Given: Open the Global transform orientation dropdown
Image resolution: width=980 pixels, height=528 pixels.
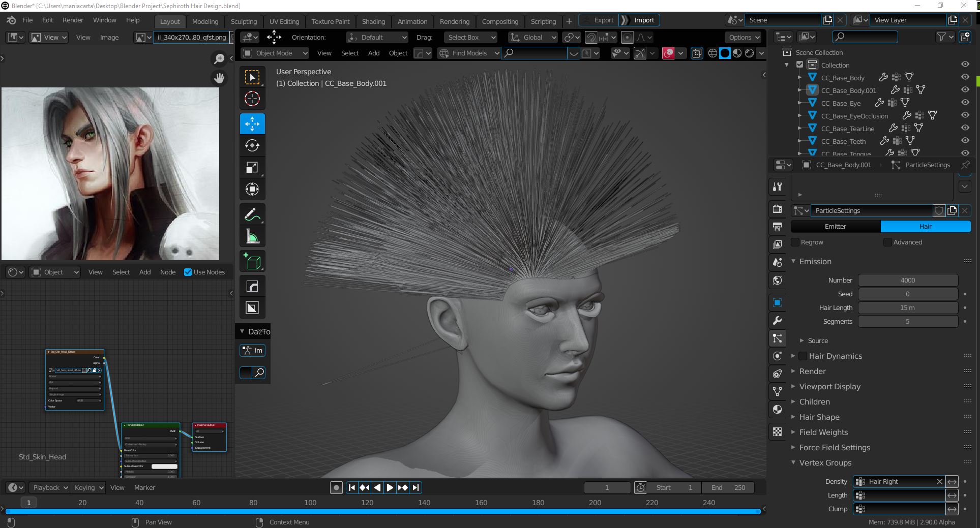Looking at the screenshot, I should click(533, 37).
